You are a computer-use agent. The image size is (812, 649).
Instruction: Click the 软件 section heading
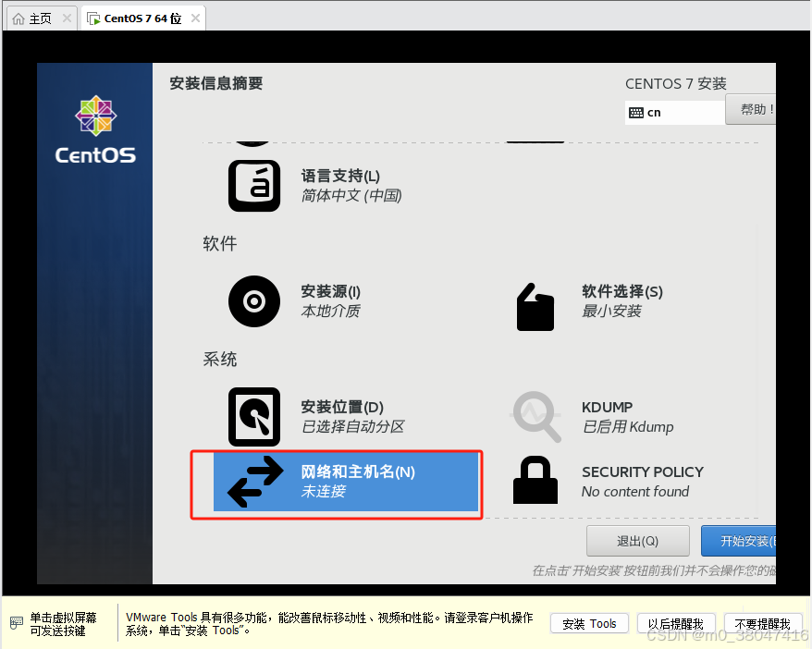(x=220, y=243)
